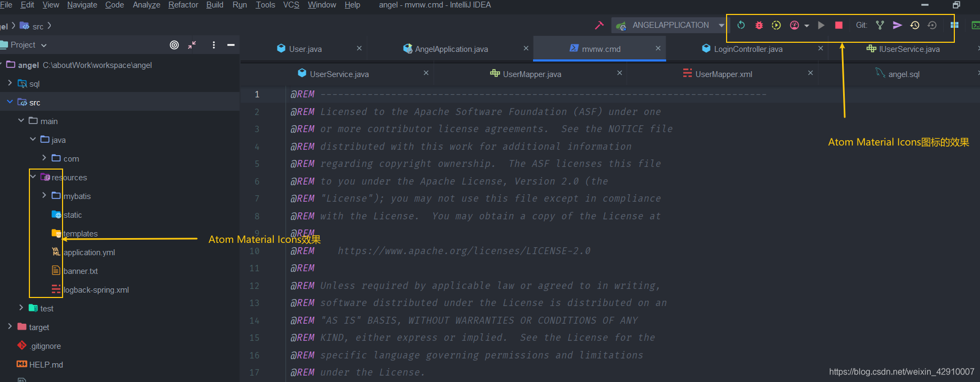Click the locate file target icon in Project panel

174,45
